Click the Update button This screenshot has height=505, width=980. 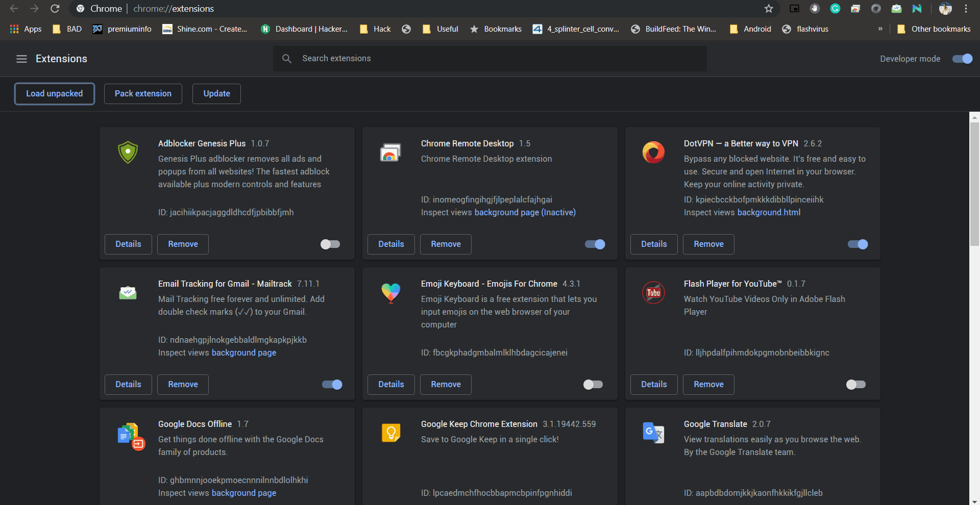tap(216, 94)
